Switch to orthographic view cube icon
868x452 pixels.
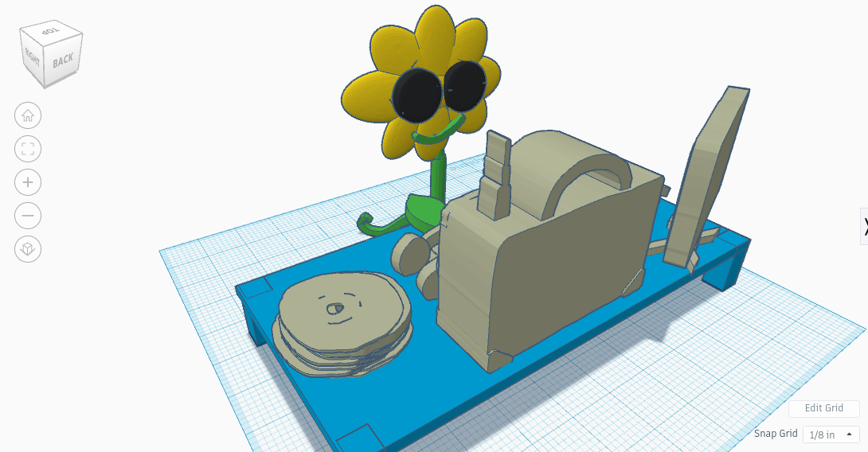point(28,249)
